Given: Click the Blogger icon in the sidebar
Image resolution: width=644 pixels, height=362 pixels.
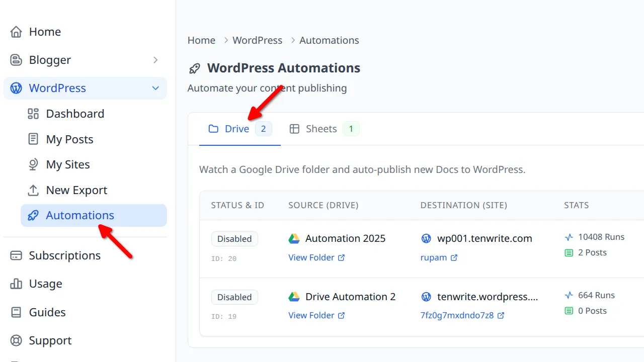Looking at the screenshot, I should pos(16,59).
